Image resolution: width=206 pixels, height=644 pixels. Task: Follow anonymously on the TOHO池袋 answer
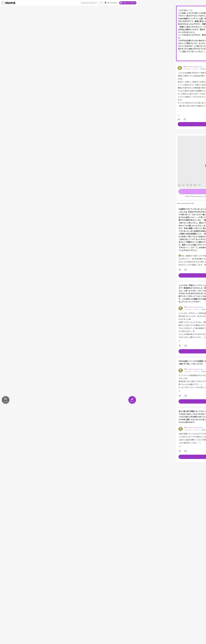[x=196, y=369]
